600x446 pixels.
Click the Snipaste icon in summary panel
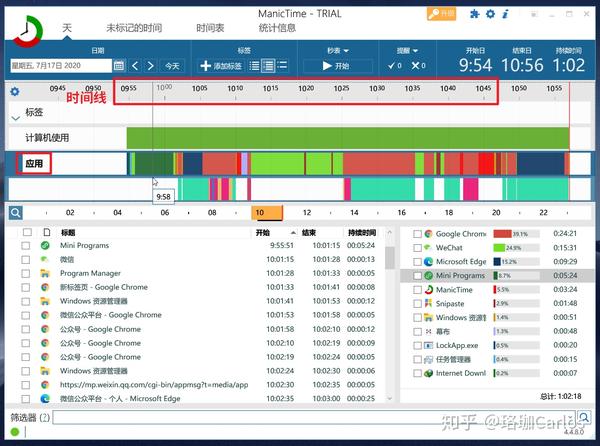pyautogui.click(x=428, y=303)
